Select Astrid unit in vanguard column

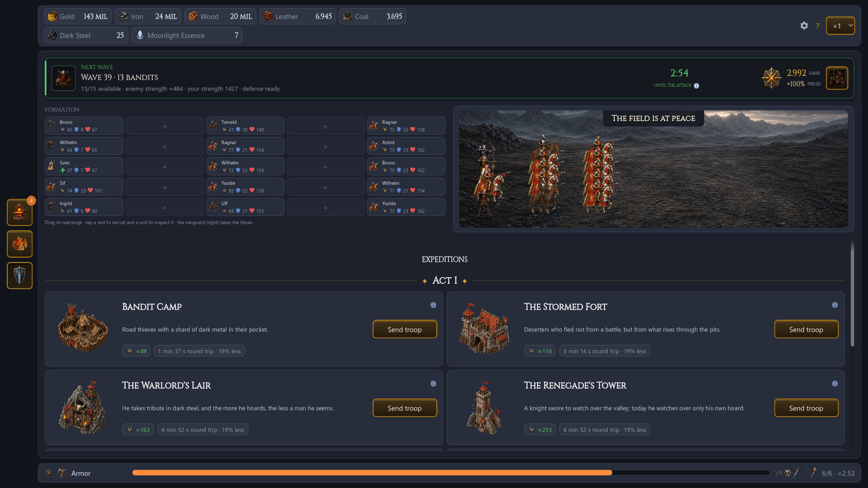406,146
